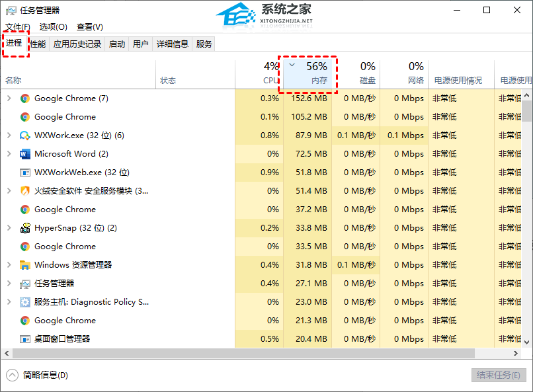Sort by the 磁盘 column header
Viewport: 533px width, 392px height.
tap(356, 74)
